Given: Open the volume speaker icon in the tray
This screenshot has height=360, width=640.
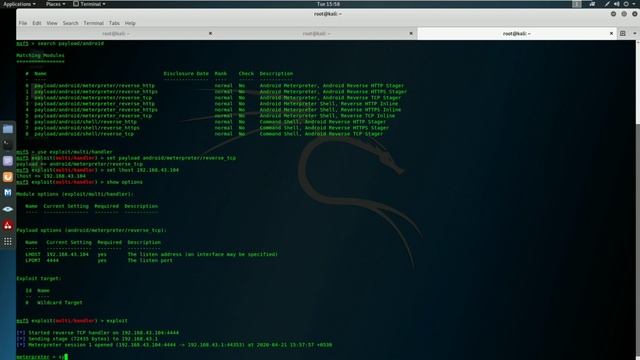Looking at the screenshot, I should pyautogui.click(x=617, y=4).
